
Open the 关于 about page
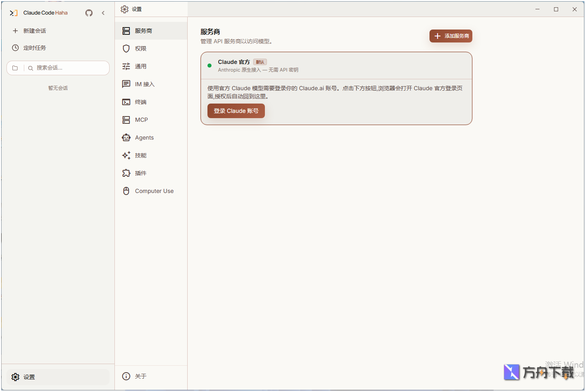140,376
